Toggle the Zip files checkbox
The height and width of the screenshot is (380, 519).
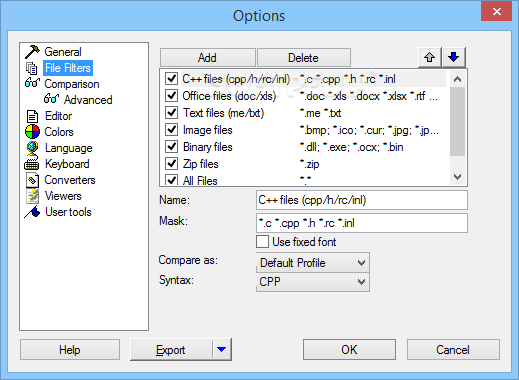click(171, 164)
